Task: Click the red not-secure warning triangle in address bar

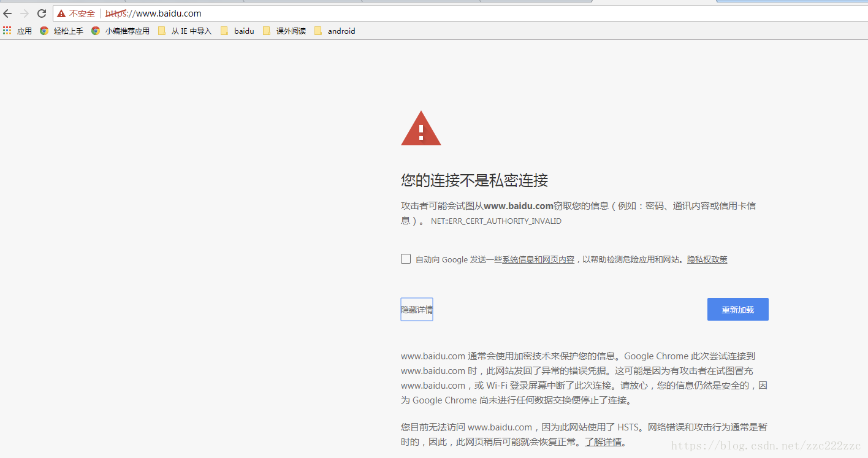Action: 61,13
